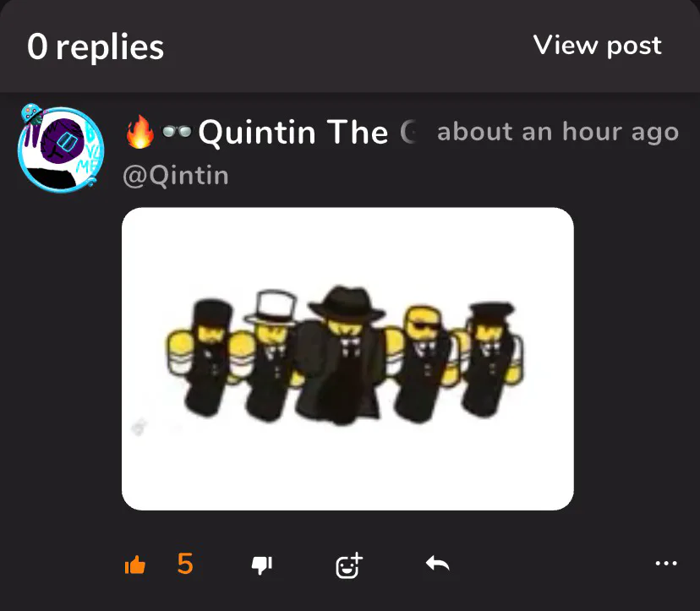Screen dimensions: 700x611
Task: Open the three-dot more options menu
Action: pos(666,563)
